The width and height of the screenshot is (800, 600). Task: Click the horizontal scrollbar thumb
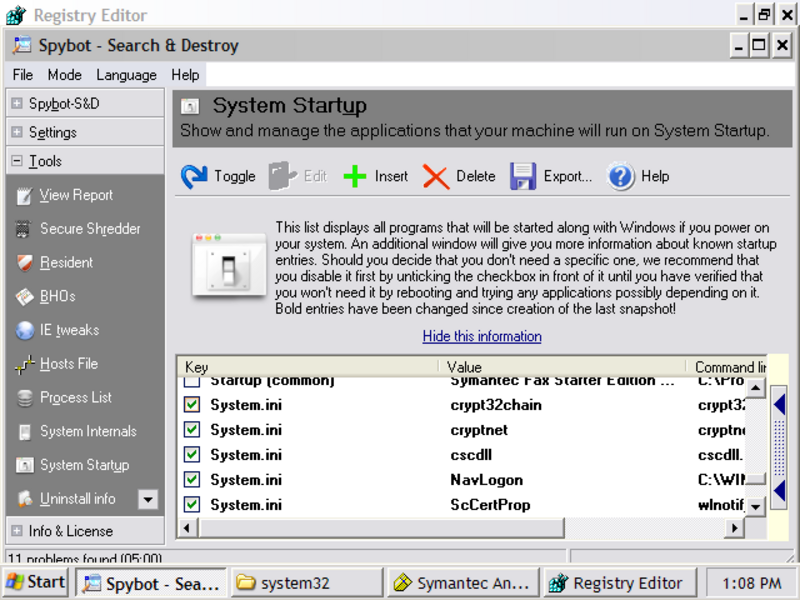[381, 528]
